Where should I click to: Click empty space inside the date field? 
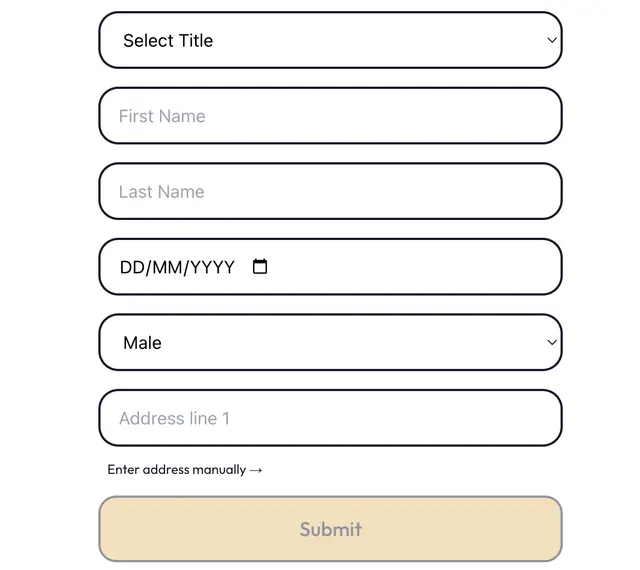pos(420,267)
